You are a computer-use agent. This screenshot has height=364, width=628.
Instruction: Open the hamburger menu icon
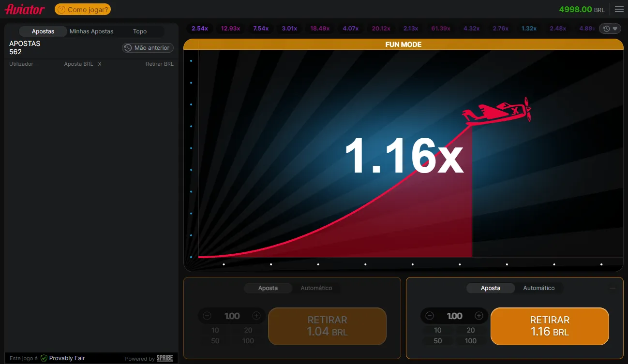click(619, 9)
